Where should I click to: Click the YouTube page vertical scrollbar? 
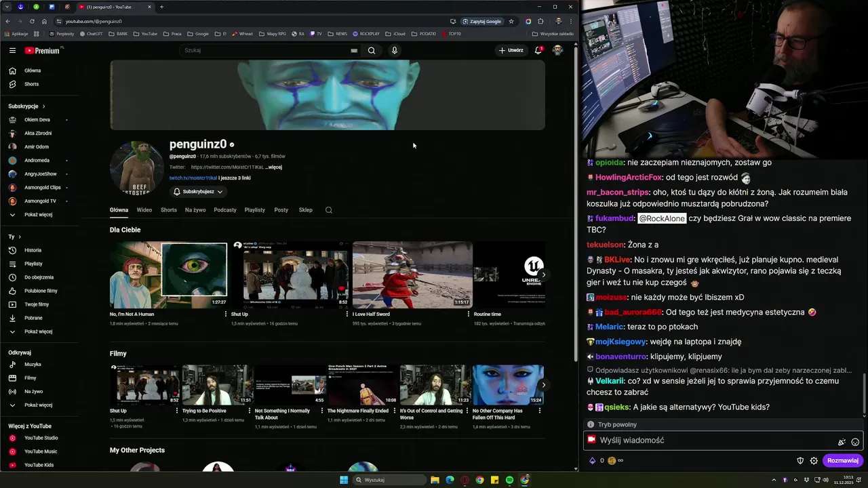[x=576, y=203]
